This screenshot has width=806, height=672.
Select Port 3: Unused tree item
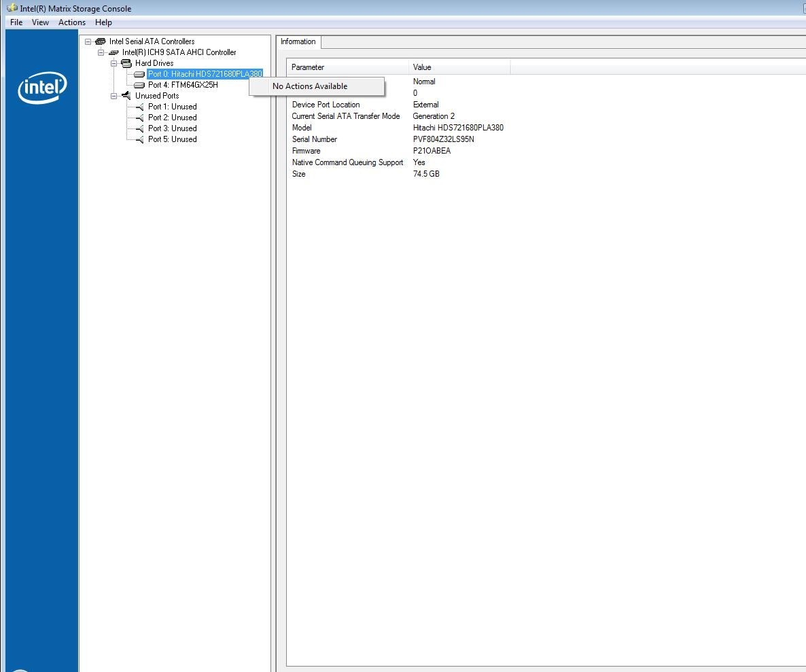(172, 128)
